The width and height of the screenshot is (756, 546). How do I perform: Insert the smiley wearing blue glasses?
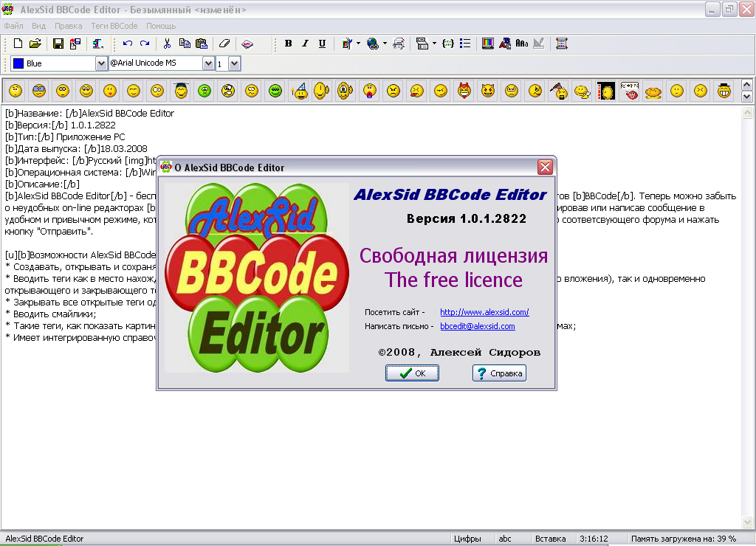39,91
